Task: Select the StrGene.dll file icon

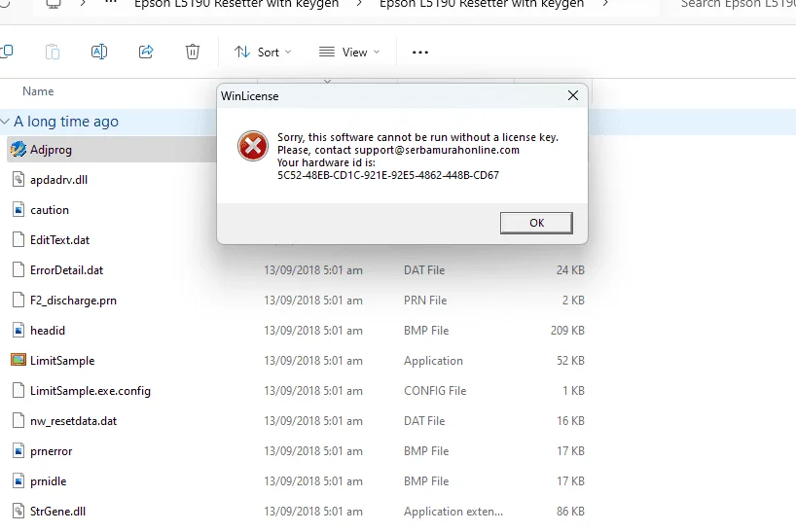Action: point(18,512)
